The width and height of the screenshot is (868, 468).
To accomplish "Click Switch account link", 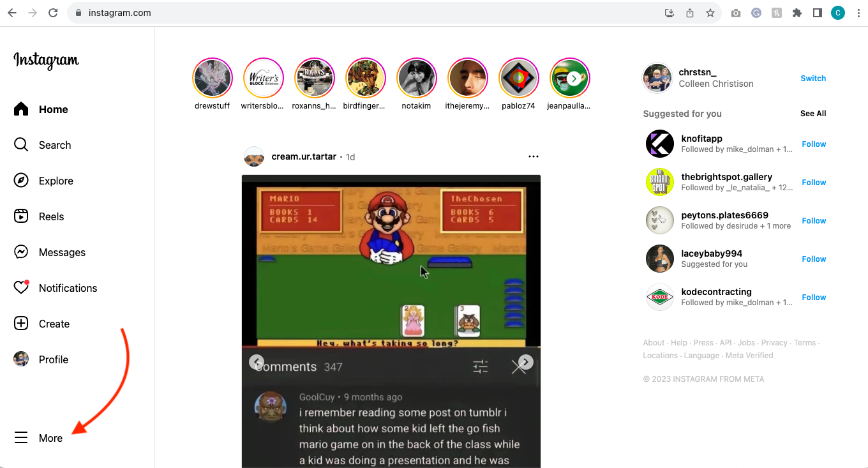I will (813, 79).
